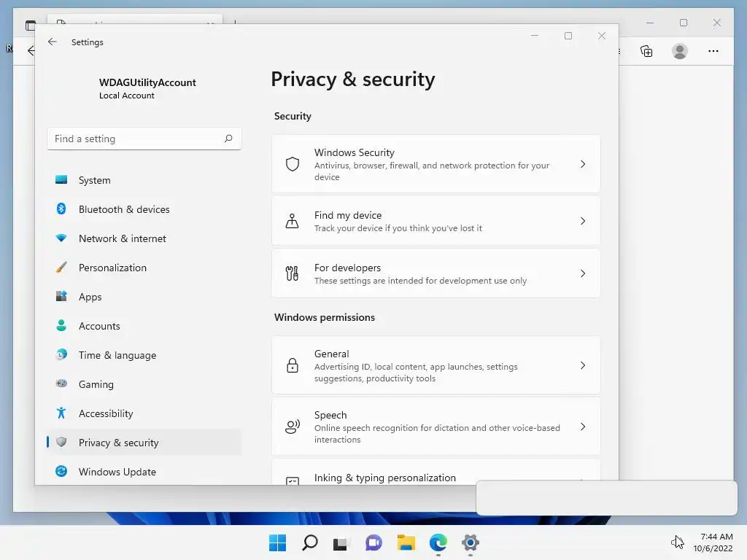Open Windows Start menu from taskbar
Screen dimensions: 747x560
(x=277, y=542)
